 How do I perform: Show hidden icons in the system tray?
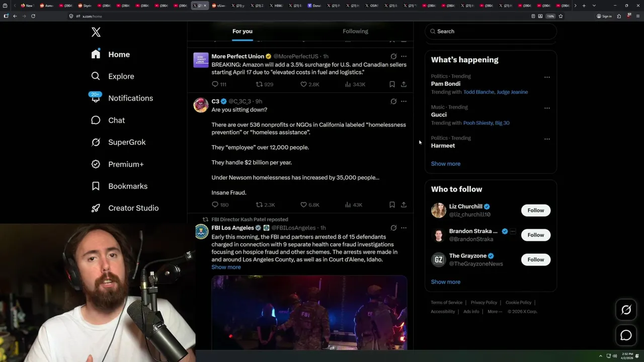(600, 356)
